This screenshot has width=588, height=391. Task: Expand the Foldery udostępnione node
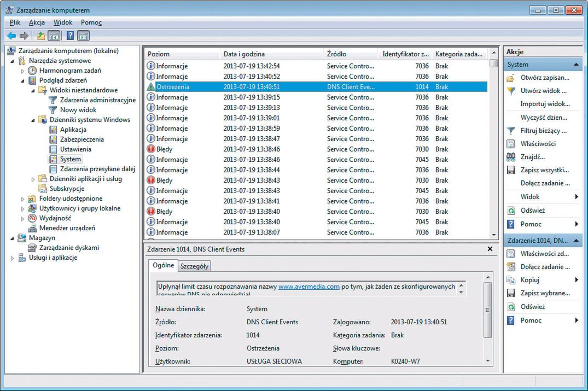[x=23, y=199]
